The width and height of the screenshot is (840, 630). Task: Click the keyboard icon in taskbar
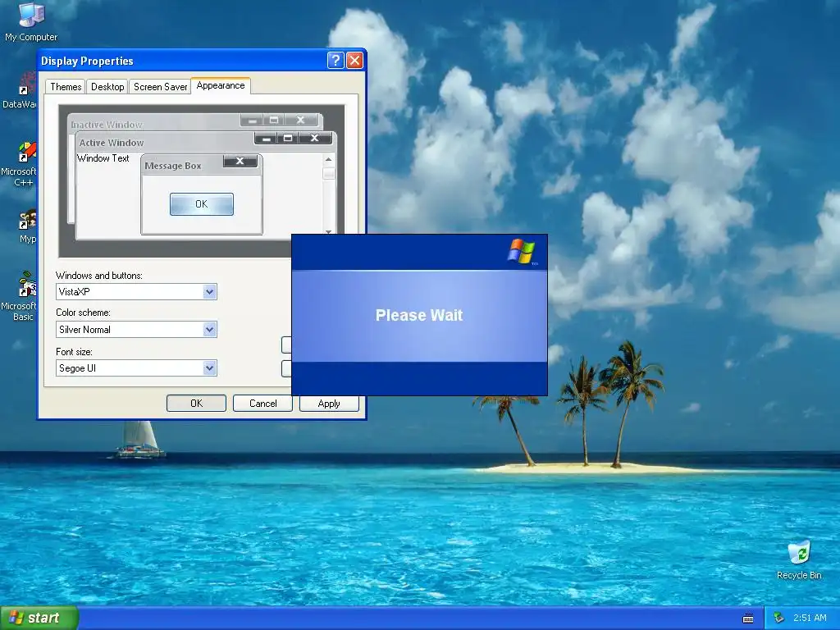[x=748, y=619]
